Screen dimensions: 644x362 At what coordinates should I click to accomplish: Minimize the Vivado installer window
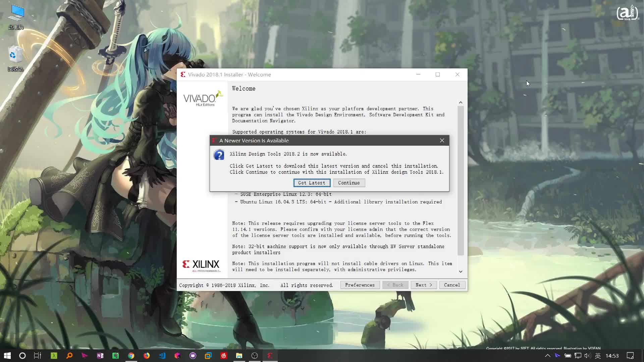pos(418,74)
